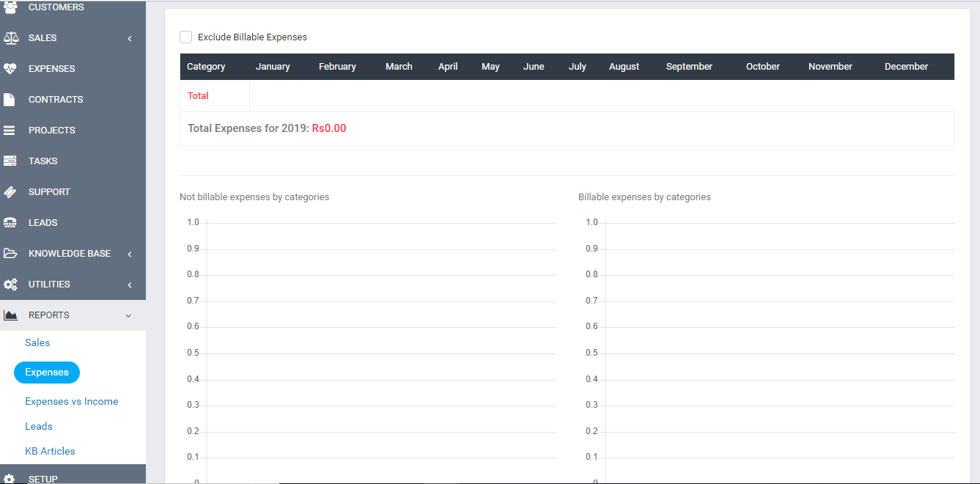
Task: Open the Contracts menu item
Action: tap(56, 100)
